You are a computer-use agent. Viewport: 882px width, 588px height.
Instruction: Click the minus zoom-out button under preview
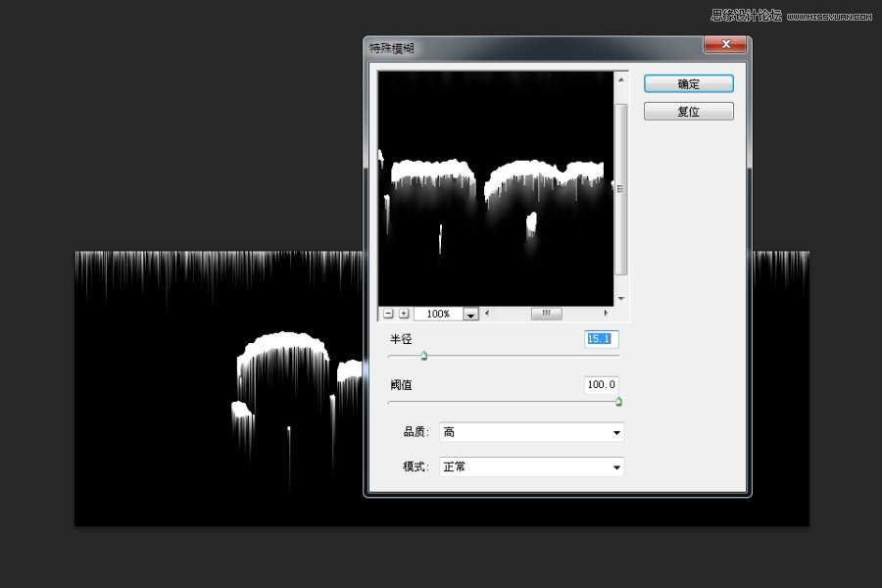coord(388,314)
